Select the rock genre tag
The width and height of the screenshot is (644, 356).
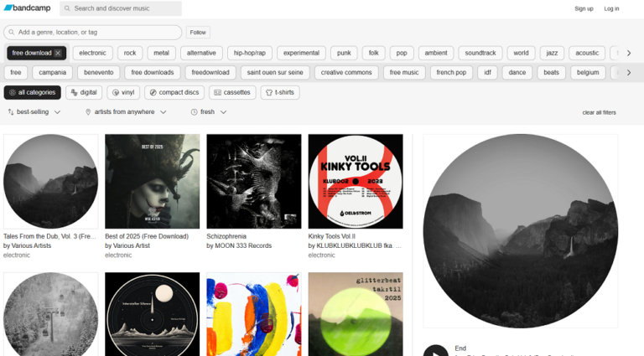click(130, 53)
